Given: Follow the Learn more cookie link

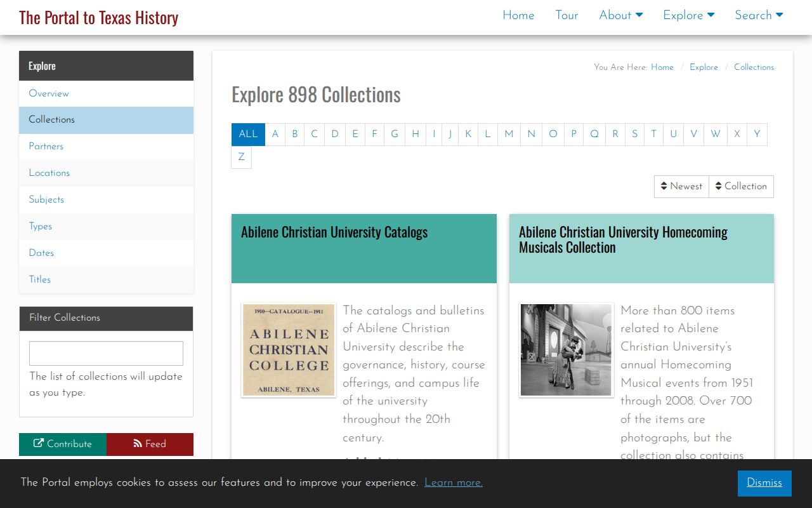Looking at the screenshot, I should tap(454, 483).
